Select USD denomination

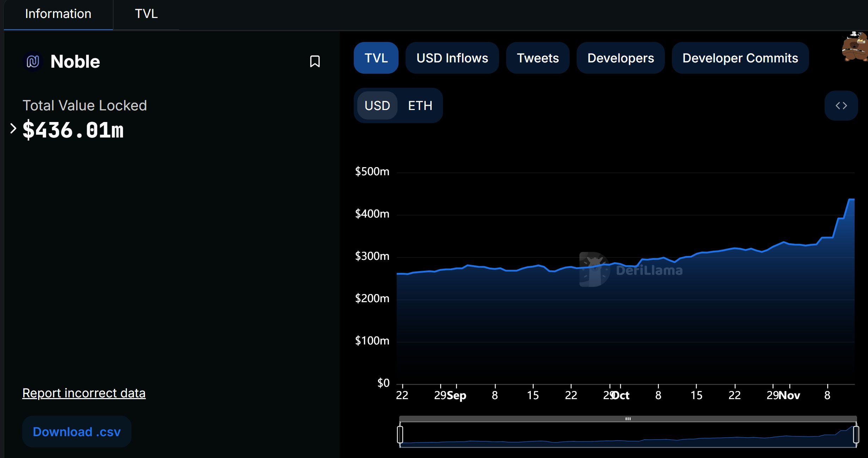(x=377, y=105)
